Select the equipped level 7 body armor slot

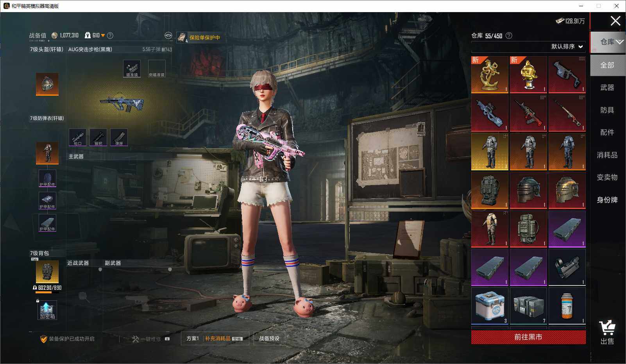pyautogui.click(x=47, y=153)
